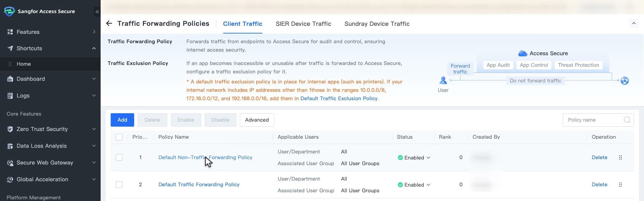Viewport: 644px width, 201px height.
Task: Switch to the Sundray Device Traffic tab
Action: pos(377,24)
